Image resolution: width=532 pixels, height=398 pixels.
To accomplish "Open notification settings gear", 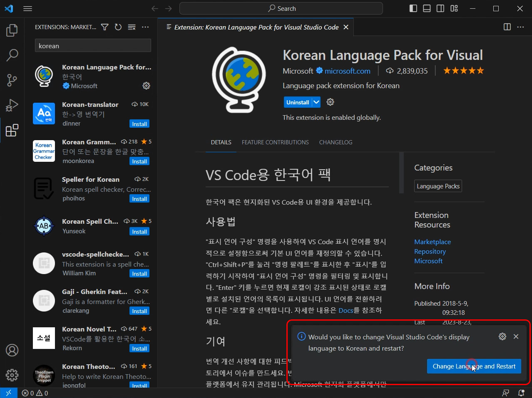I will pos(502,336).
